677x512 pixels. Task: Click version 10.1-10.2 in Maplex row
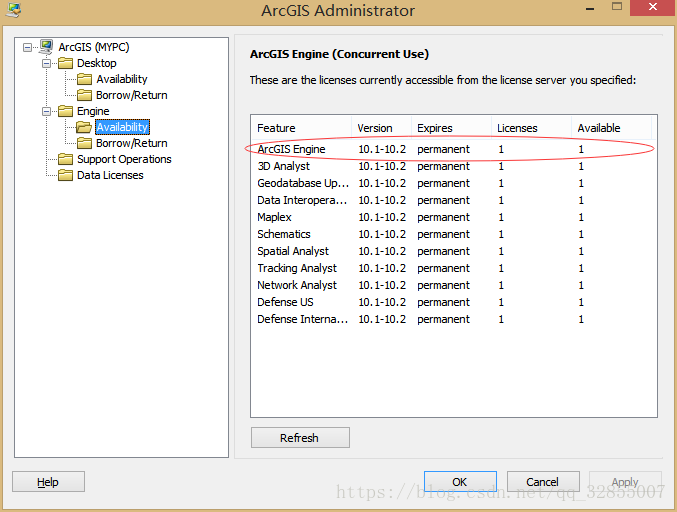[382, 217]
